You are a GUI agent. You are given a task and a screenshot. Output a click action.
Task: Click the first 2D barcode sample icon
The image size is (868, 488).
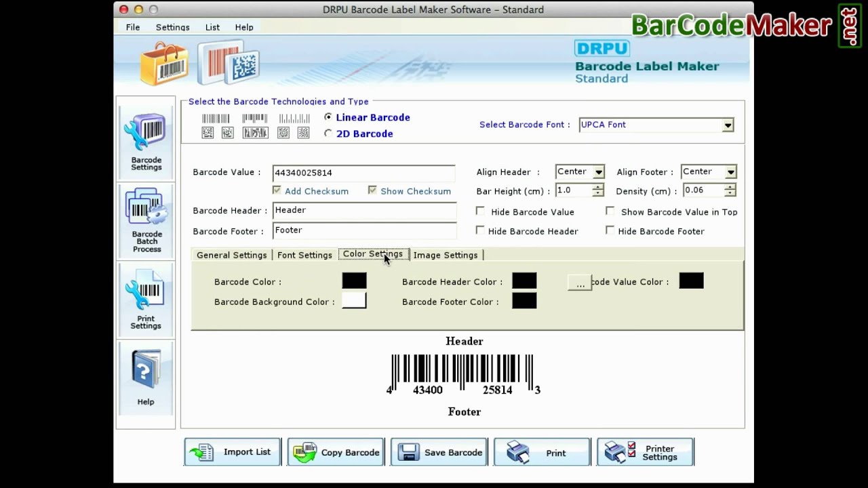click(x=208, y=133)
